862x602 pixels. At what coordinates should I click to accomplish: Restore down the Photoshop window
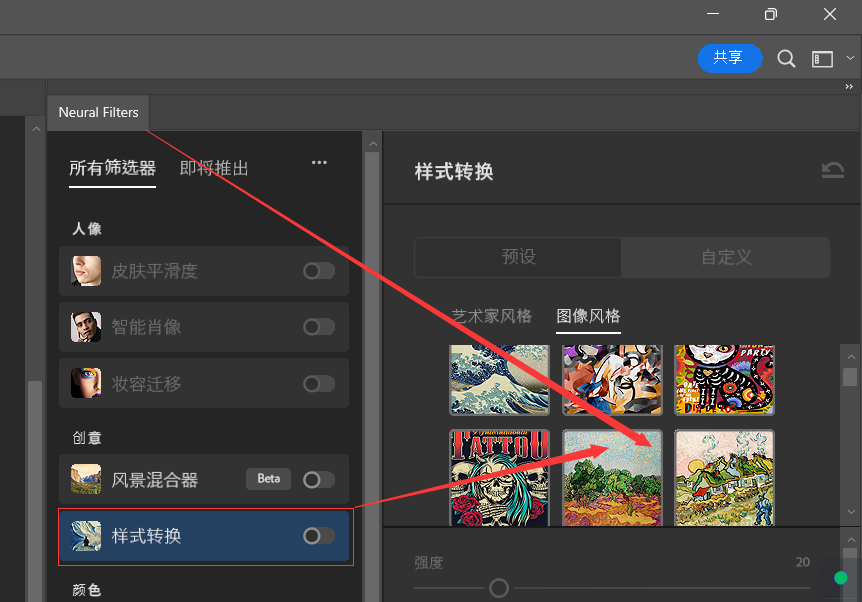771,14
